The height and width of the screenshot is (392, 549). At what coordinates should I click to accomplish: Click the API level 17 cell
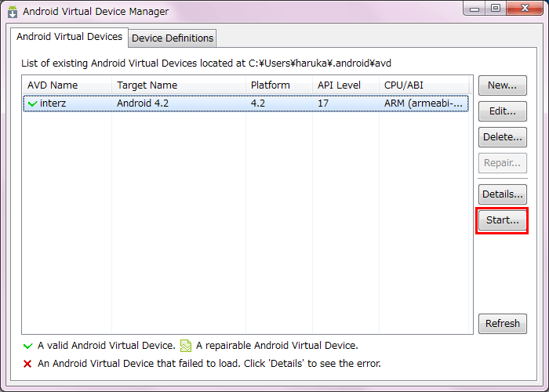pyautogui.click(x=323, y=103)
